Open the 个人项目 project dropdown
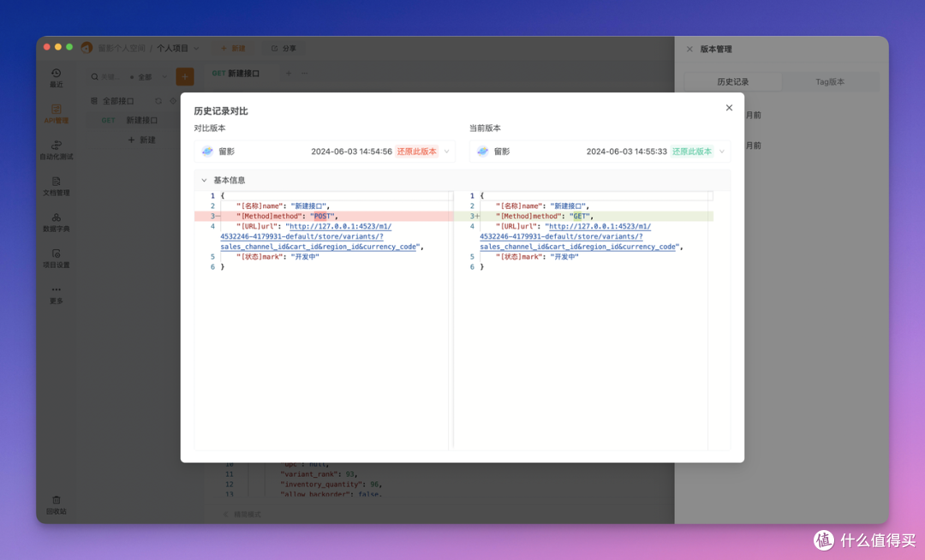 click(177, 48)
